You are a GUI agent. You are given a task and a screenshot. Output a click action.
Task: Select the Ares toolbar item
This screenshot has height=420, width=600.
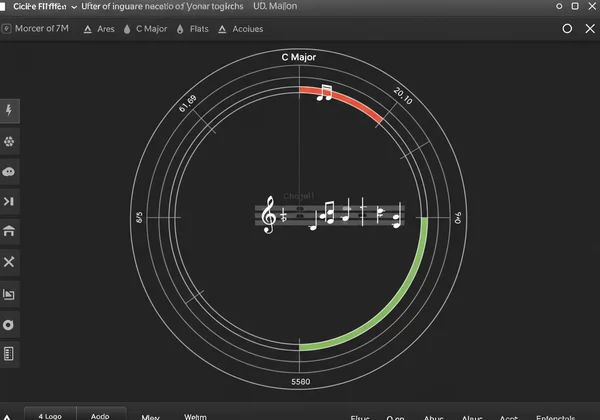click(x=99, y=29)
